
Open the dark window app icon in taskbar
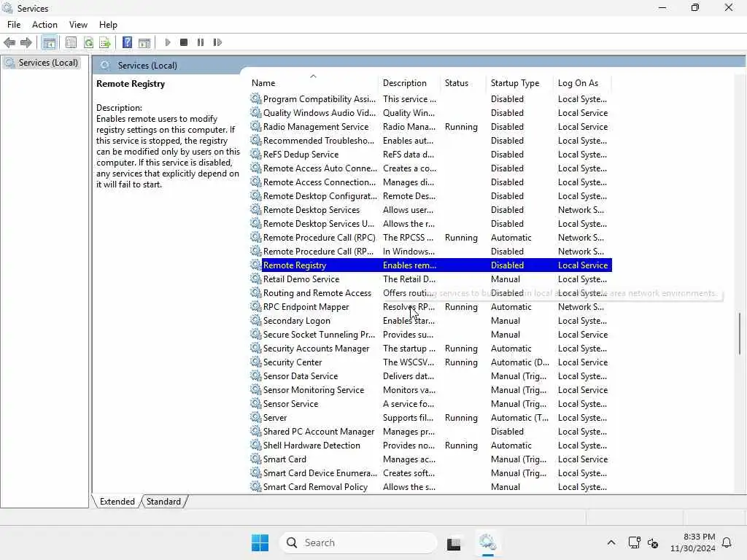pos(454,542)
